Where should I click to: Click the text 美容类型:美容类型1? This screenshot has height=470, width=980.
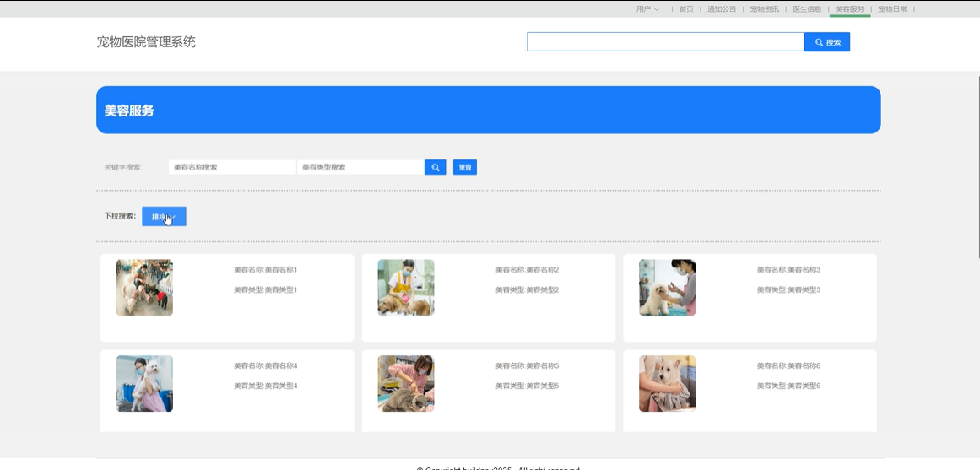click(x=266, y=290)
